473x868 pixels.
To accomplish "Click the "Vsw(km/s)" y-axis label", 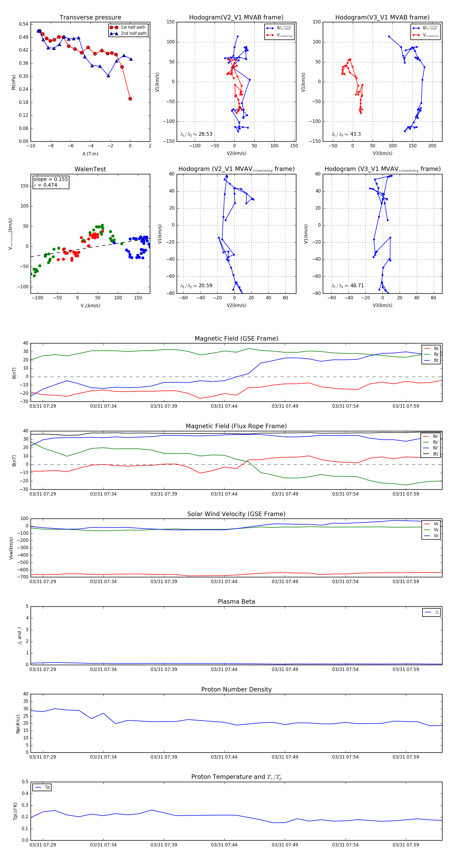I will [11, 548].
